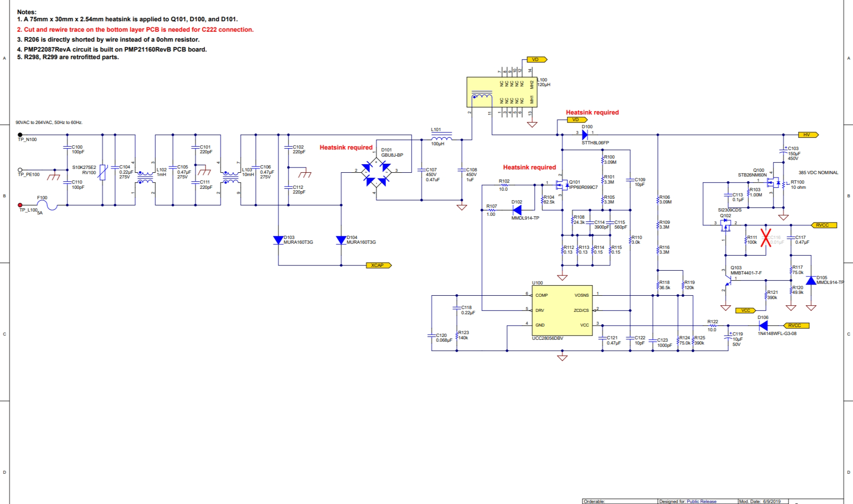Click the Q100 STB26NM60N MOSFET symbol
The height and width of the screenshot is (504, 853).
pos(774,183)
